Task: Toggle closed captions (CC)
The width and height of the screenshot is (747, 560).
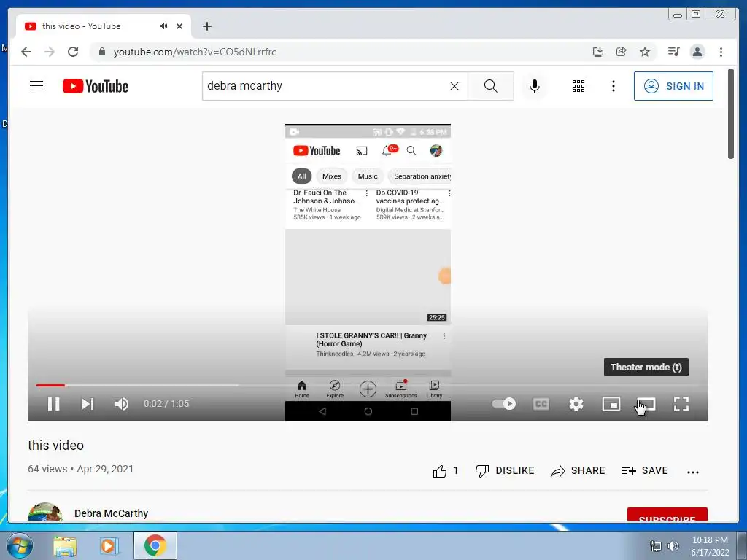Action: point(541,404)
